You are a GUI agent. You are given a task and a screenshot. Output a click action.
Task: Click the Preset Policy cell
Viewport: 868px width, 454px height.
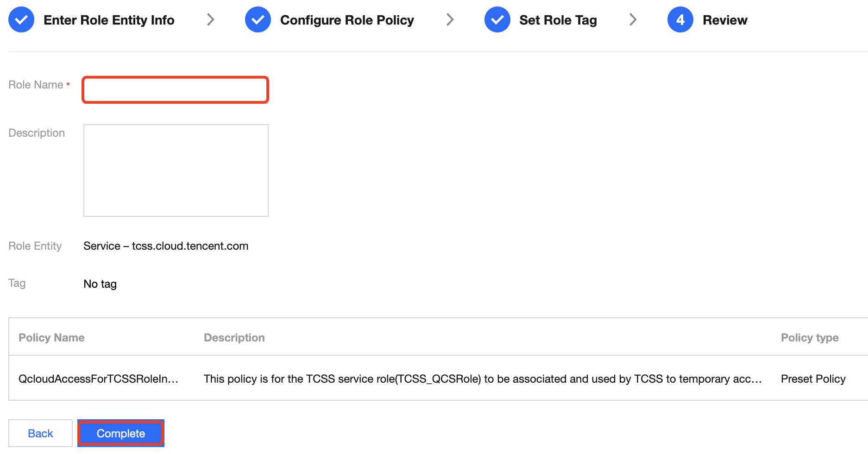(x=813, y=379)
